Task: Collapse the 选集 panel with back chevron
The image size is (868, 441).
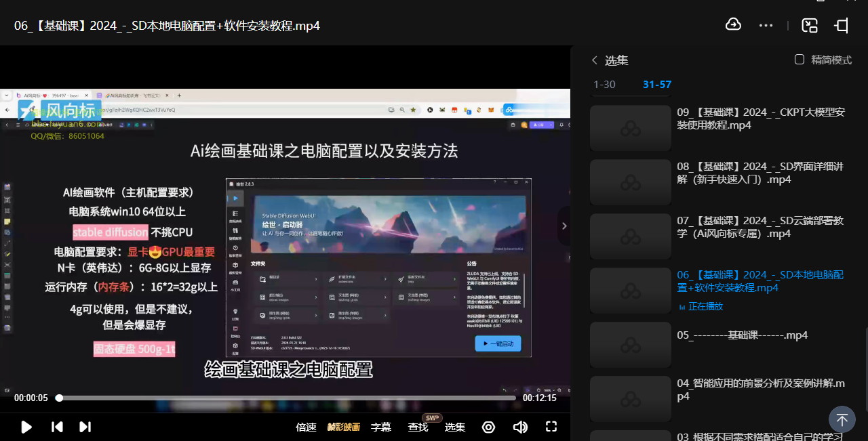Action: [595, 60]
